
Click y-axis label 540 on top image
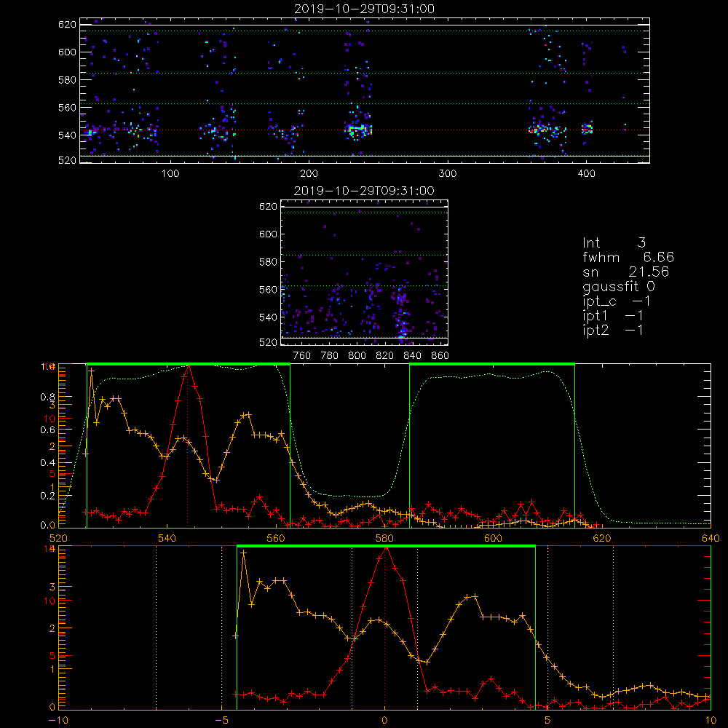pyautogui.click(x=67, y=135)
